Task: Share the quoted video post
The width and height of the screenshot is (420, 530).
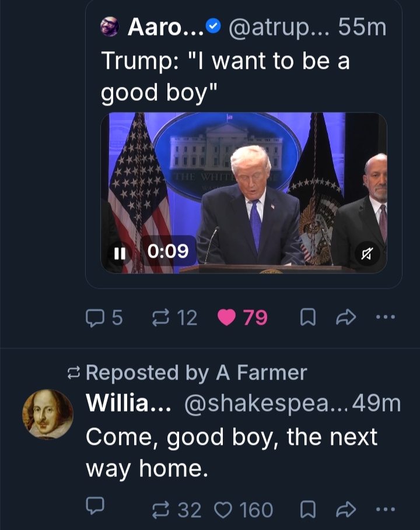Action: [x=346, y=318]
